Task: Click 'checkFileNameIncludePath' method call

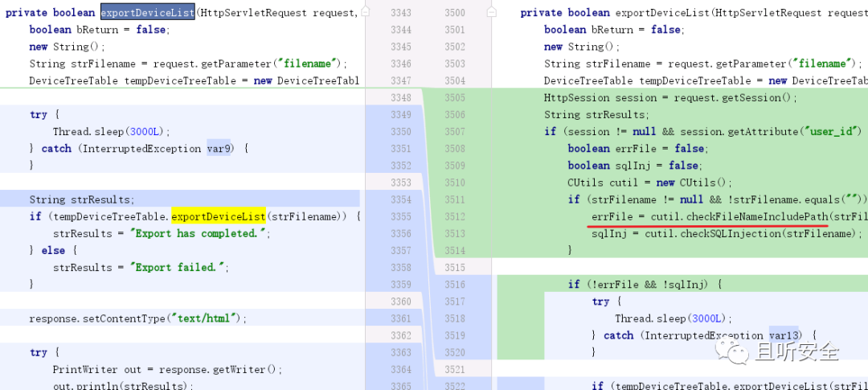Action: tap(757, 216)
